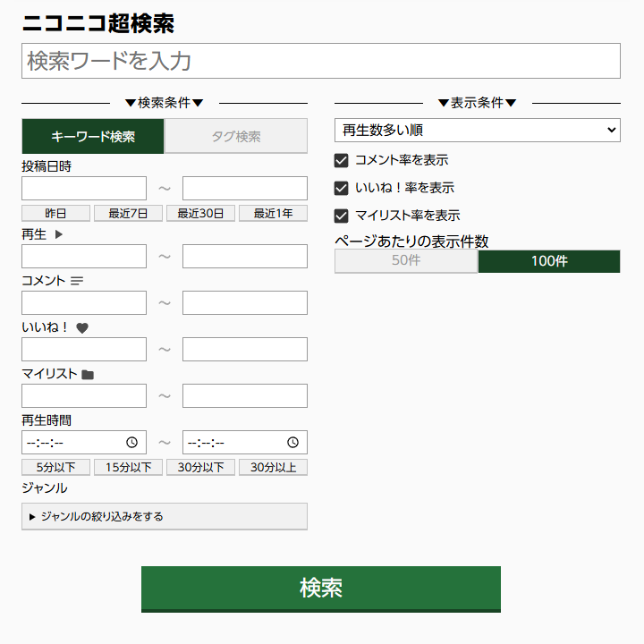Uncheck いいね！率を表示 checkbox
The image size is (644, 644).
click(342, 188)
